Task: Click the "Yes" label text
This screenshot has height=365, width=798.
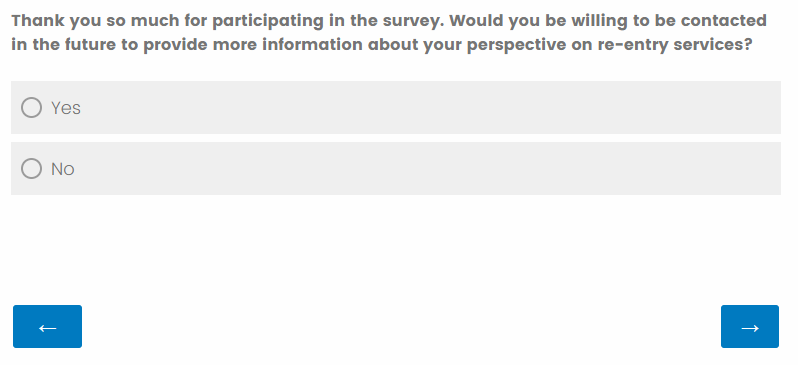Action: pyautogui.click(x=66, y=108)
